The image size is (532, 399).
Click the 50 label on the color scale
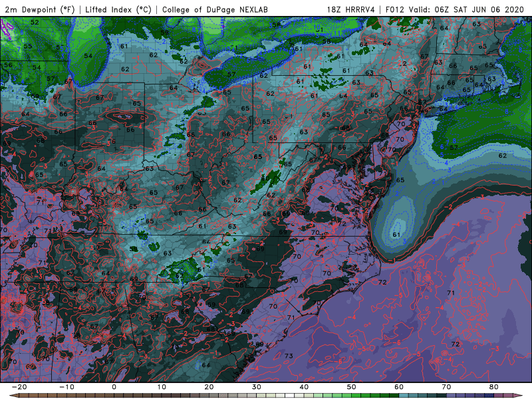pos(352,387)
